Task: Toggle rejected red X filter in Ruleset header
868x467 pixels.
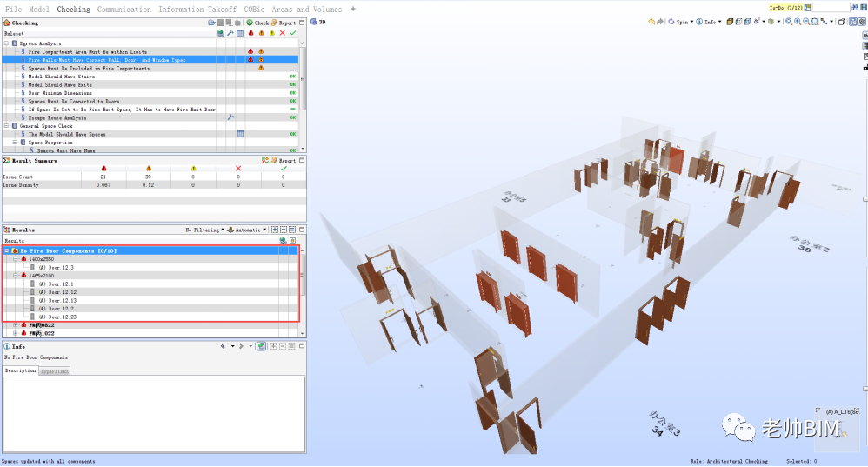Action: [x=283, y=33]
